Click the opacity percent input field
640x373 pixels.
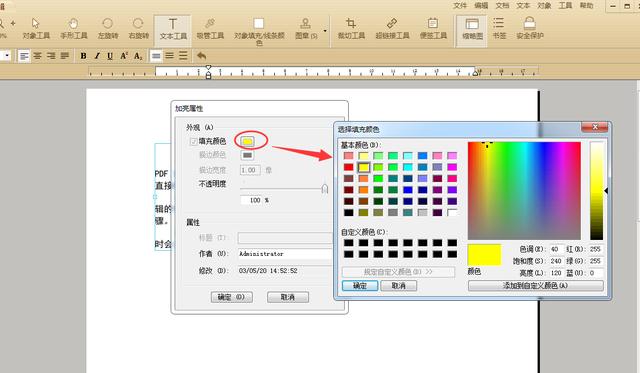point(252,200)
